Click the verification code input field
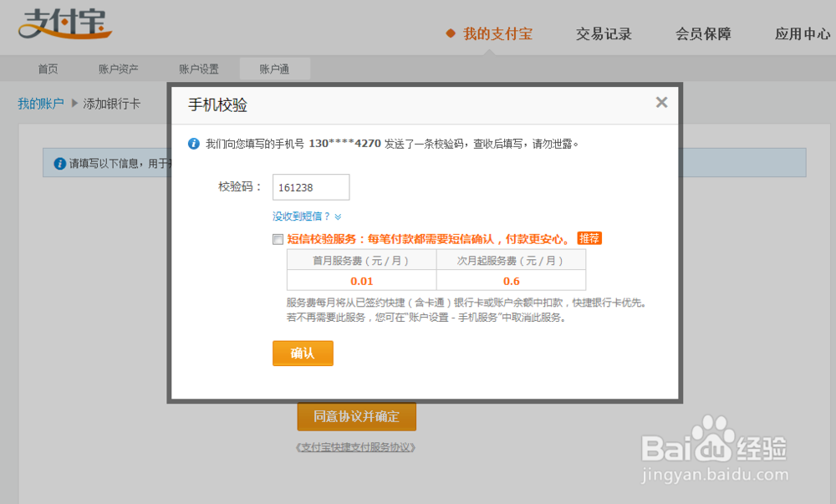Image resolution: width=836 pixels, height=504 pixels. tap(310, 187)
